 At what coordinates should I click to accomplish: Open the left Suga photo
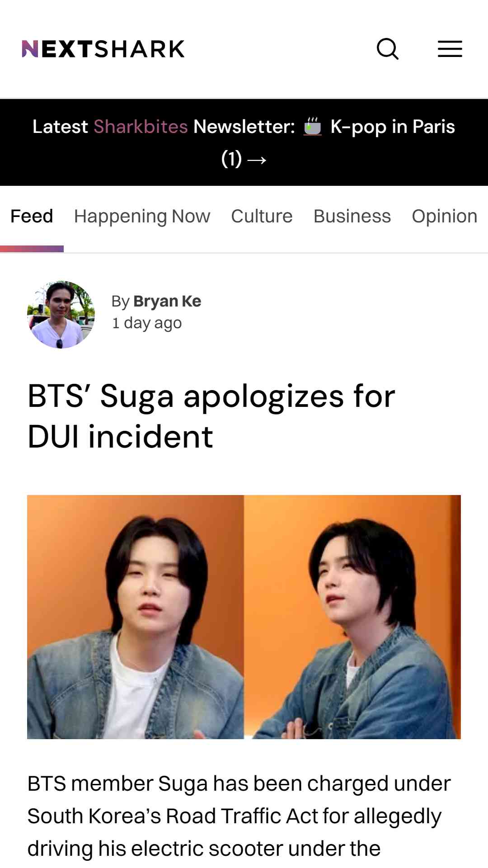[136, 617]
